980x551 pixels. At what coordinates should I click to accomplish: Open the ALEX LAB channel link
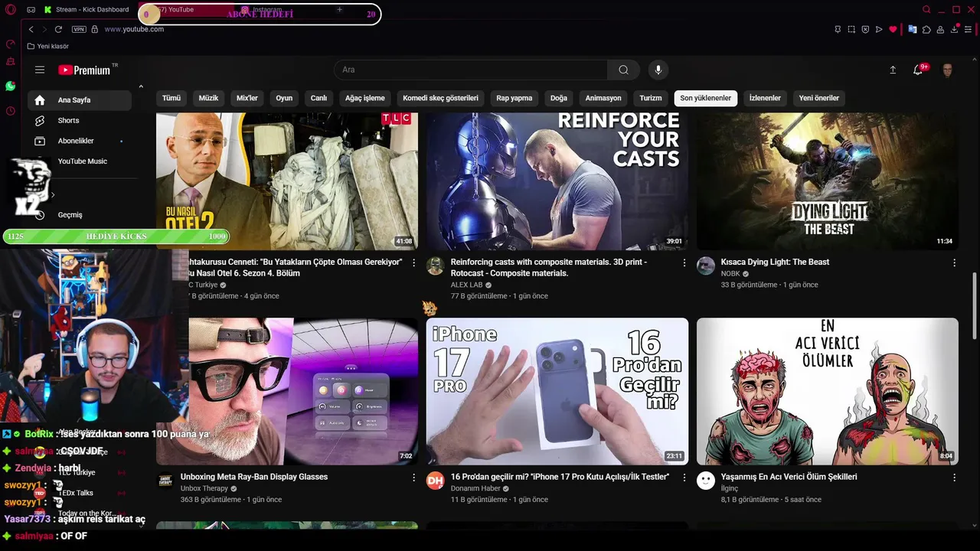[466, 285]
